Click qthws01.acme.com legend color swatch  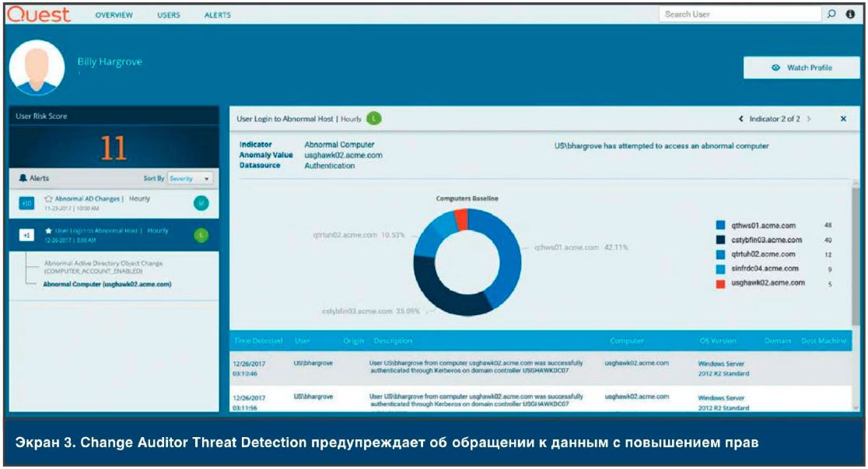click(x=720, y=226)
